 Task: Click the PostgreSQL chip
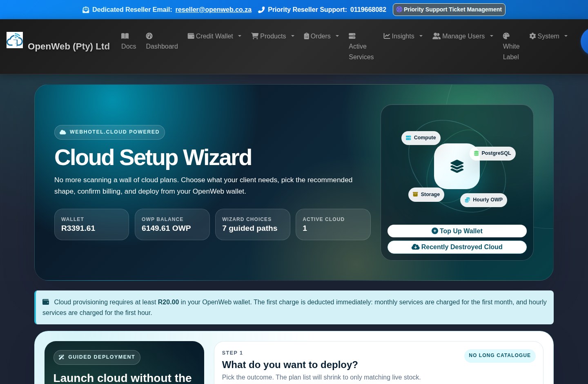[492, 153]
